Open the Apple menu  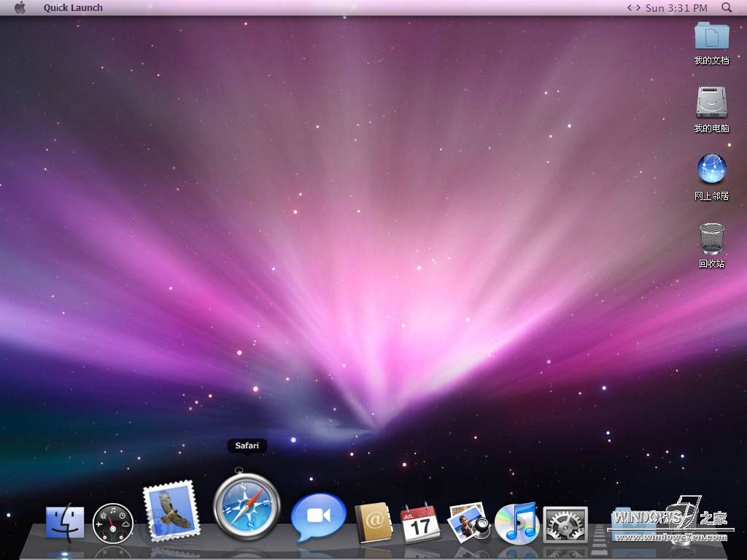pos(20,7)
